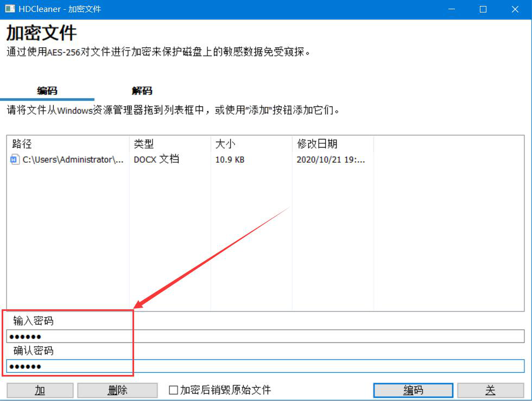Switch to the 编码 tab
The width and height of the screenshot is (532, 401).
point(47,91)
